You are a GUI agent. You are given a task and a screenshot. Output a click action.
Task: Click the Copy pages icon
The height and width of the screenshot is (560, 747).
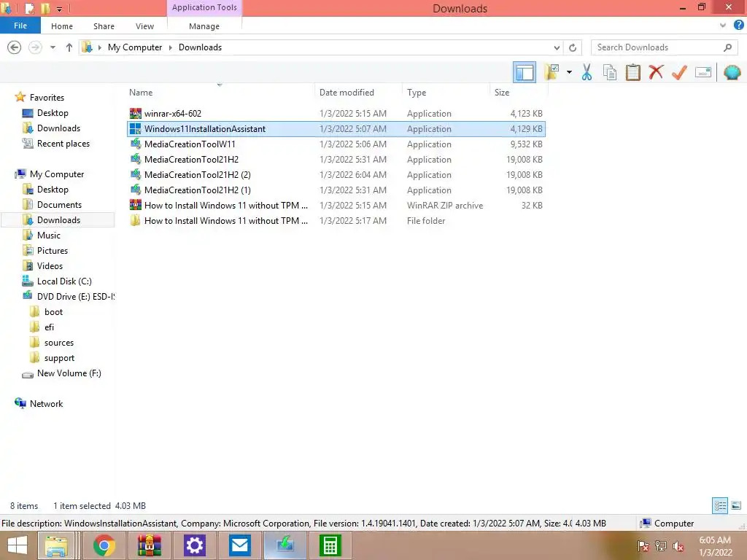[x=610, y=72]
